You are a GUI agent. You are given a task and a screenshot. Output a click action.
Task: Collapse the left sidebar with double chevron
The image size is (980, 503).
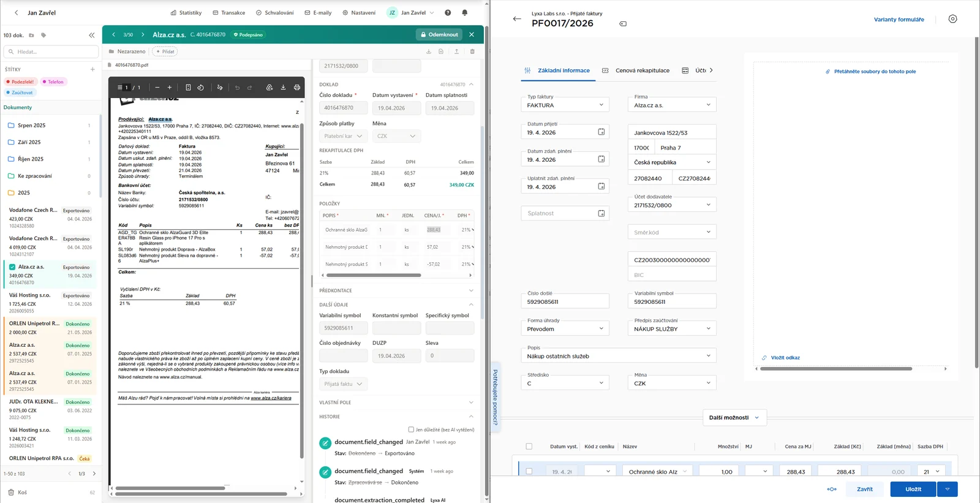(x=92, y=36)
